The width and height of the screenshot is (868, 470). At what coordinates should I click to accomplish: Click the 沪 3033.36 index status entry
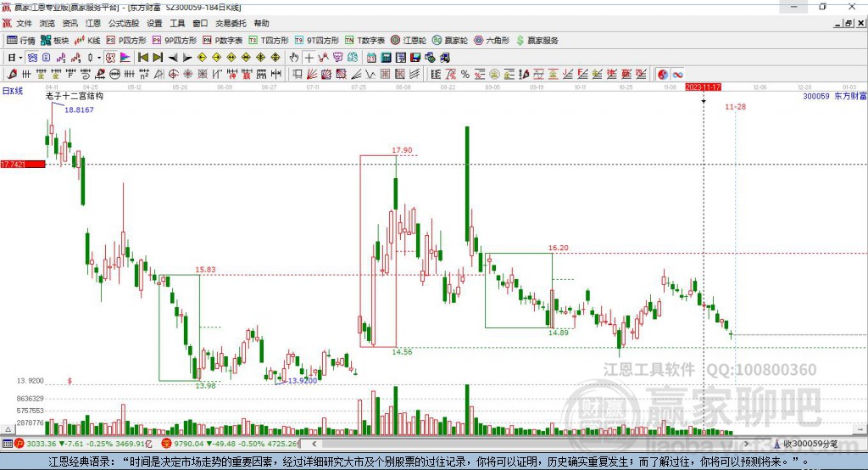(x=83, y=444)
